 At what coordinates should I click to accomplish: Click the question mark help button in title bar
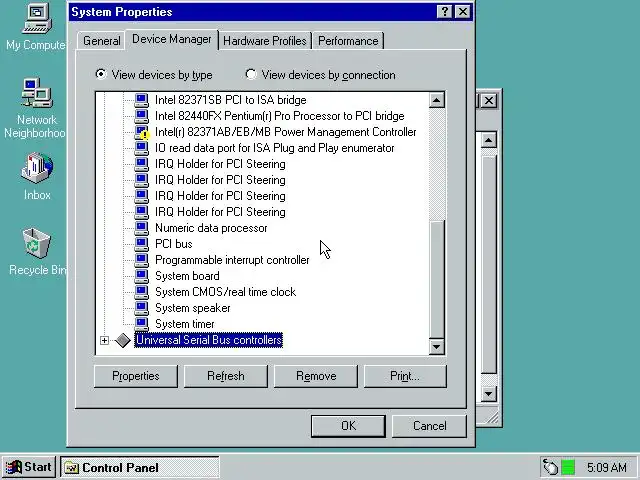coord(444,11)
